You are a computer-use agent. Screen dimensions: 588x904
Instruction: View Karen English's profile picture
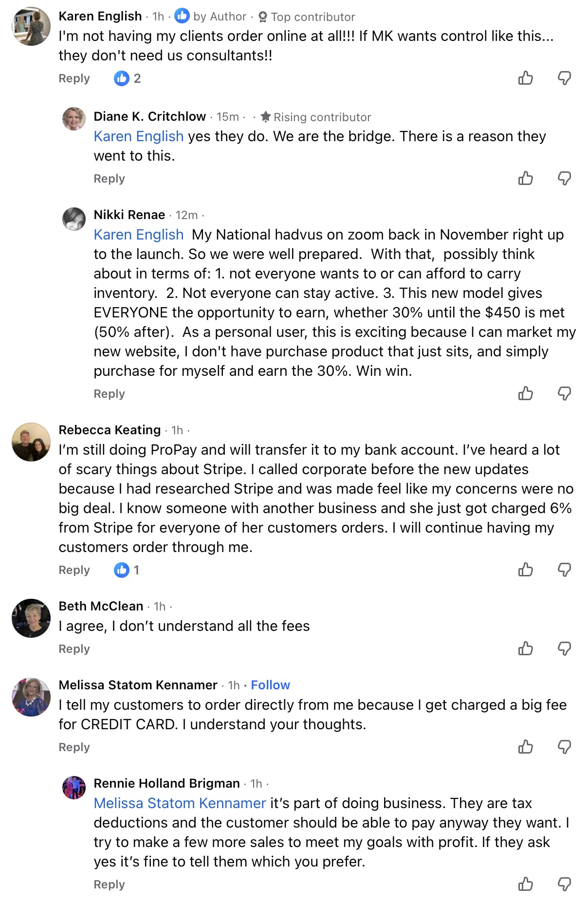point(31,26)
